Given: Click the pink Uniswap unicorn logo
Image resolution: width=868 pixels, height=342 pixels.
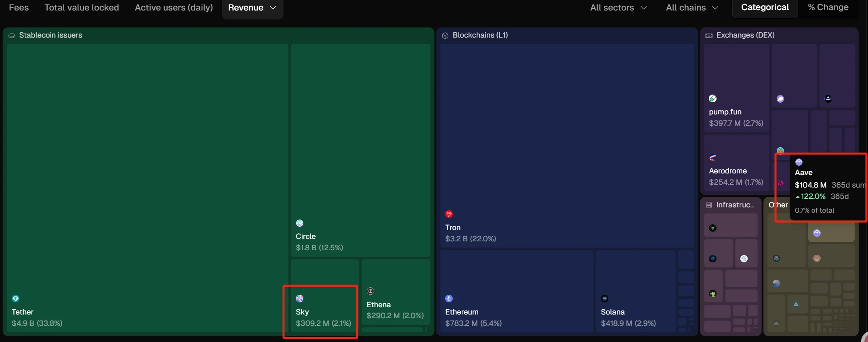Looking at the screenshot, I should point(781,183).
